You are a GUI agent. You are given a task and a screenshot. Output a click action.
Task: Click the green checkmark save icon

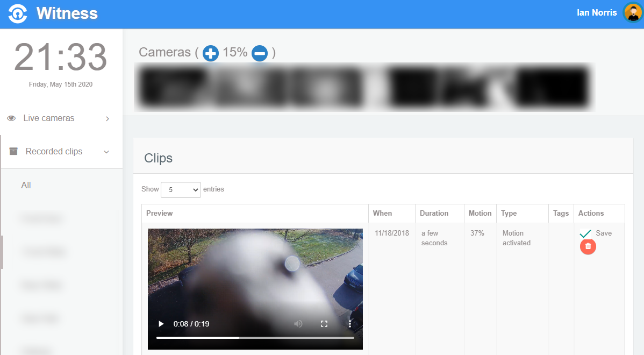tap(585, 234)
